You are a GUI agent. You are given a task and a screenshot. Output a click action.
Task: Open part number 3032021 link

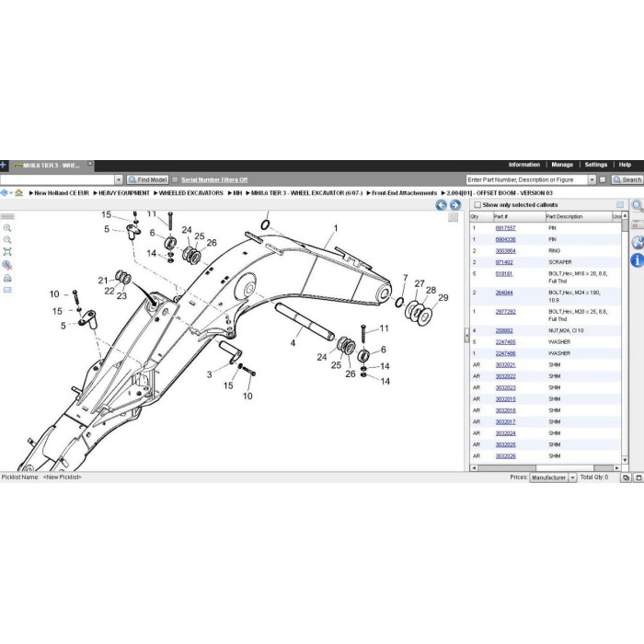[505, 365]
